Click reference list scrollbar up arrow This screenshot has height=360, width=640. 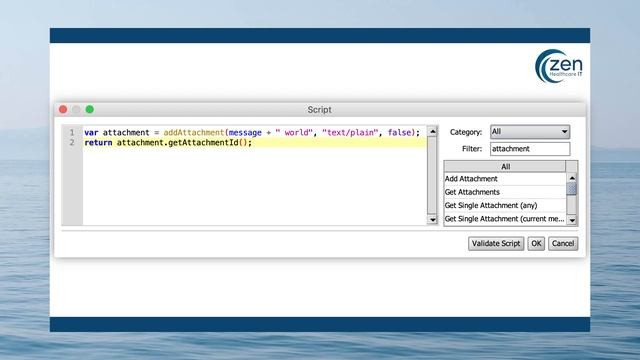point(572,178)
